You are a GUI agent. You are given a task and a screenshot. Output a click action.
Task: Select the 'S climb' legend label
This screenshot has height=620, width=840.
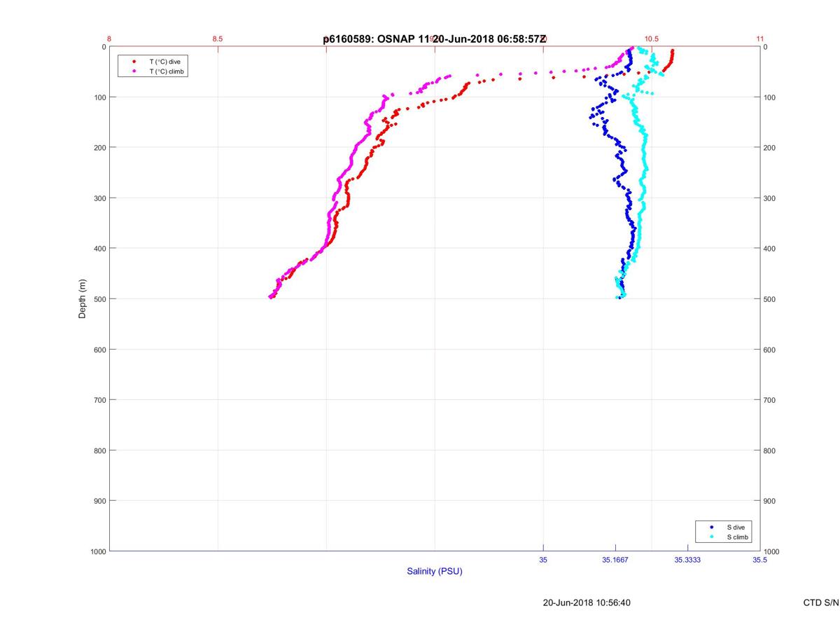tap(738, 537)
